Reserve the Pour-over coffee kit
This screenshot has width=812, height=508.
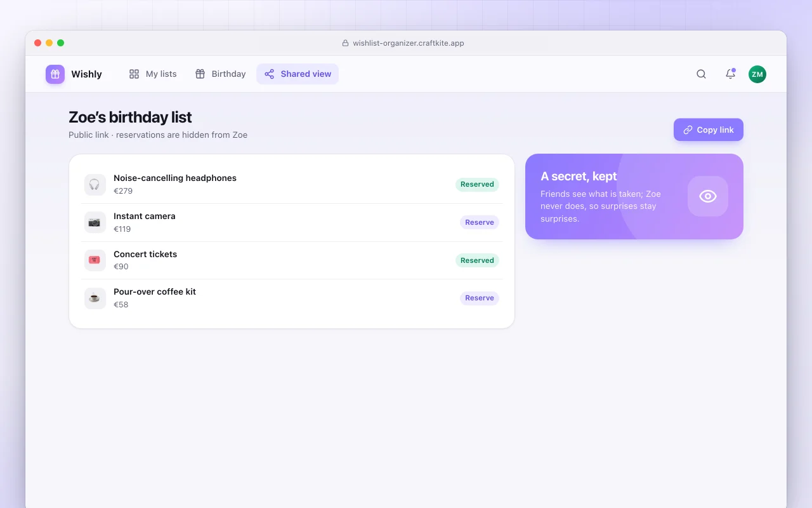click(480, 298)
